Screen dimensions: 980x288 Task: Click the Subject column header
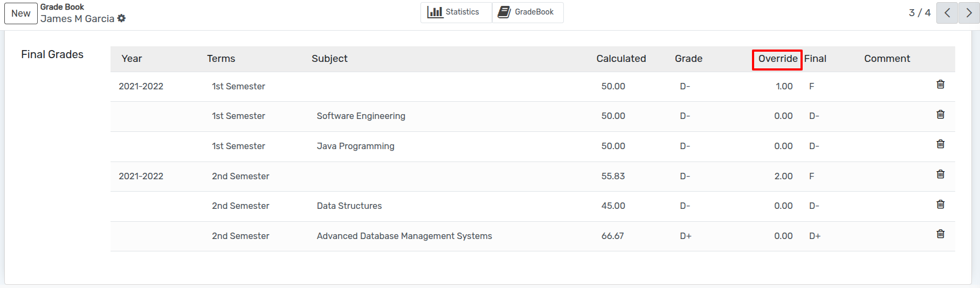[x=329, y=59]
